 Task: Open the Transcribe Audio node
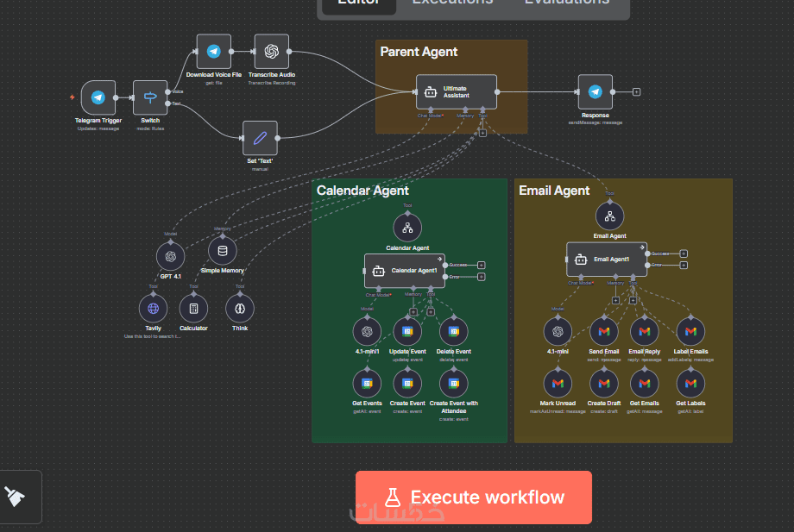click(271, 51)
